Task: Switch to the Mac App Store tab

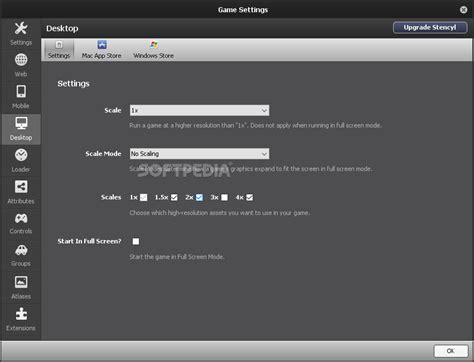Action: 102,50
